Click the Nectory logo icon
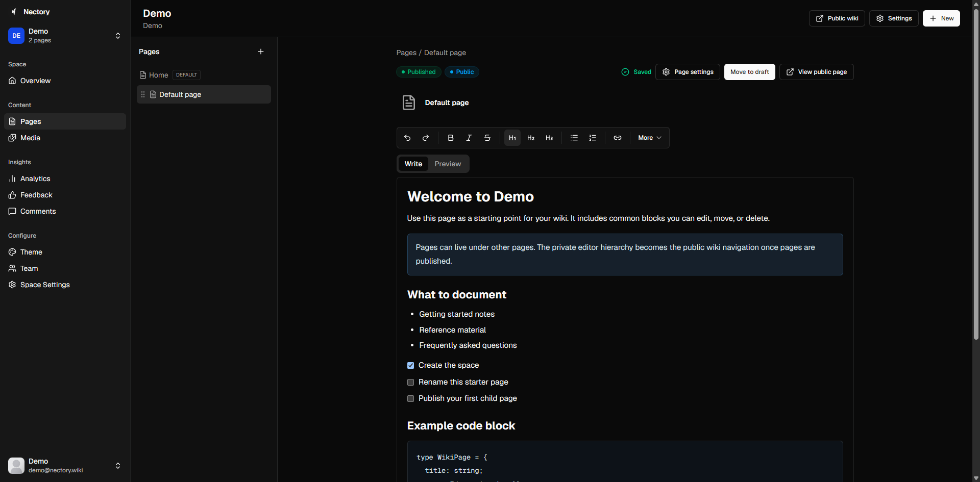 (14, 12)
